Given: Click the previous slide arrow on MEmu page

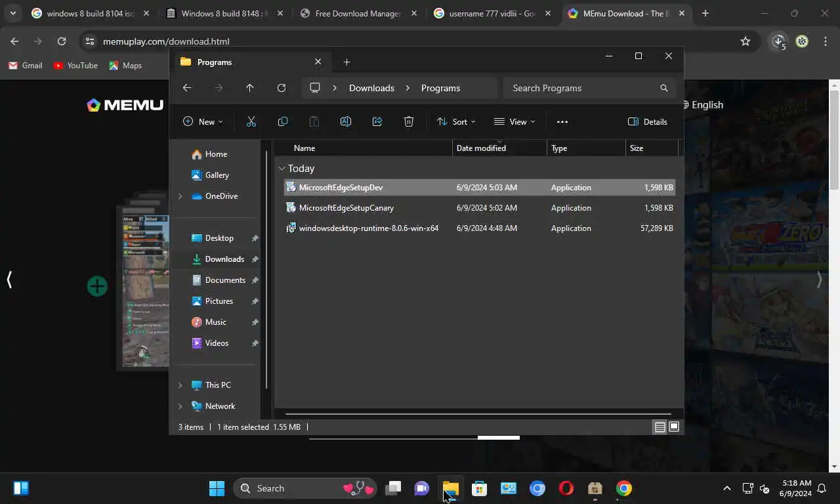Looking at the screenshot, I should point(9,280).
